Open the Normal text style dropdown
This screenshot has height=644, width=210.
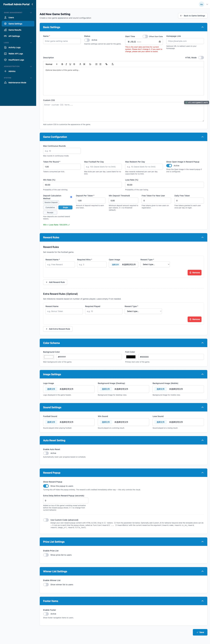51,64
